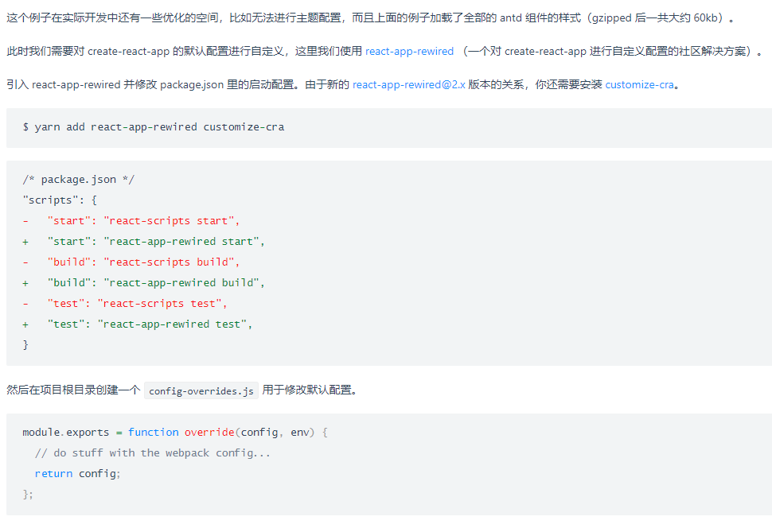
Task: Click the /* package.json */ comment line
Action: pyautogui.click(x=78, y=180)
